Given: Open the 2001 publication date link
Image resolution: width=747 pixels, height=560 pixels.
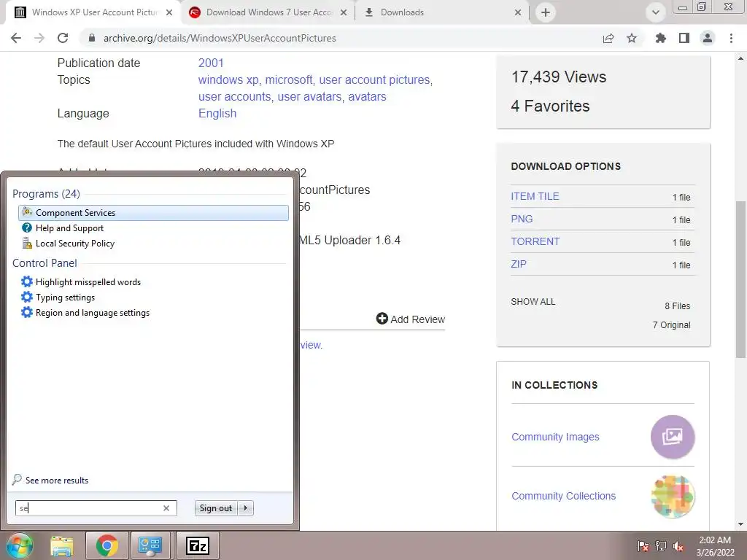Looking at the screenshot, I should (211, 63).
